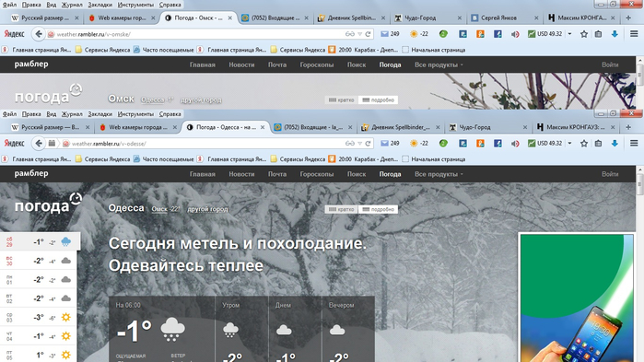Click green round icon in Odessa window toolbar
This screenshot has width=644, height=362.
pyautogui.click(x=443, y=144)
